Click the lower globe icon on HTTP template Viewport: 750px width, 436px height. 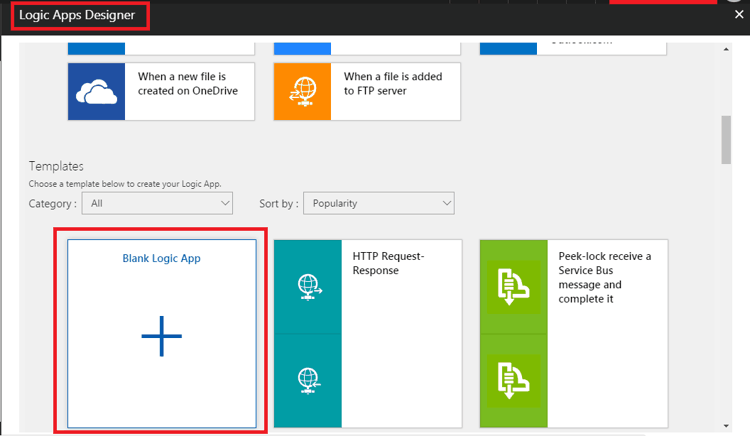(x=308, y=380)
